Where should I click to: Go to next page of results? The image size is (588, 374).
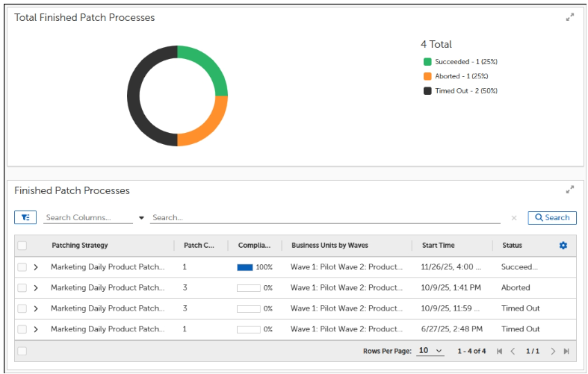point(553,351)
